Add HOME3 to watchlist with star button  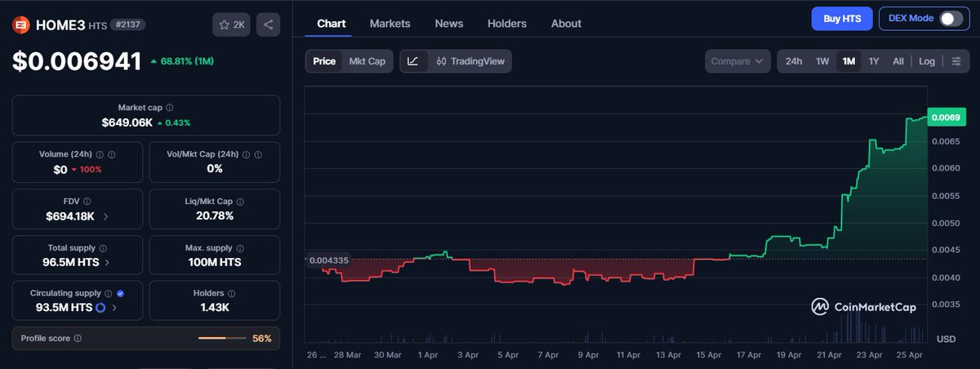231,25
